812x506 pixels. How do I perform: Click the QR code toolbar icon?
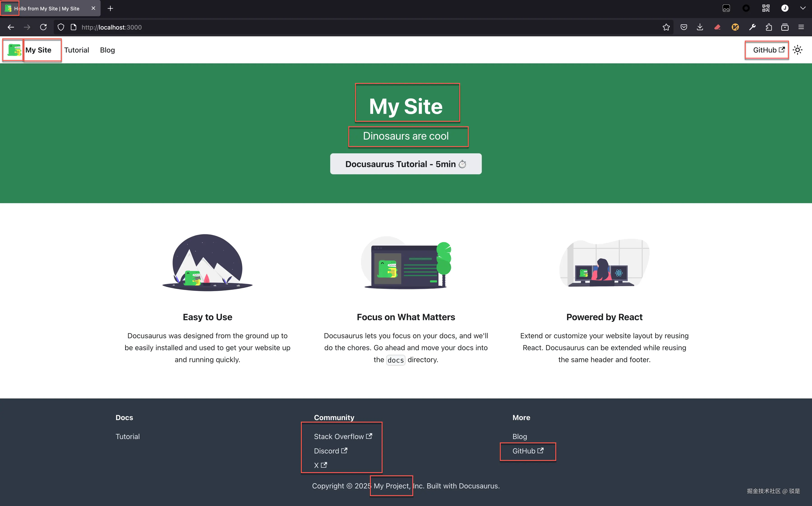766,8
